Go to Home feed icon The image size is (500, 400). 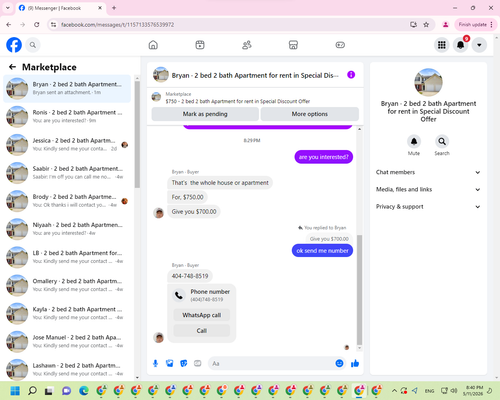click(x=153, y=45)
